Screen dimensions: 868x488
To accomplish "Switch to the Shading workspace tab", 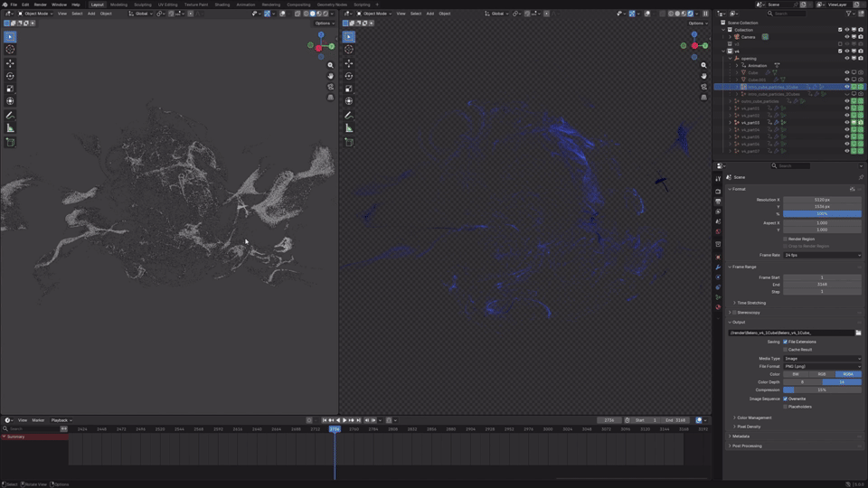I will pyautogui.click(x=222, y=5).
